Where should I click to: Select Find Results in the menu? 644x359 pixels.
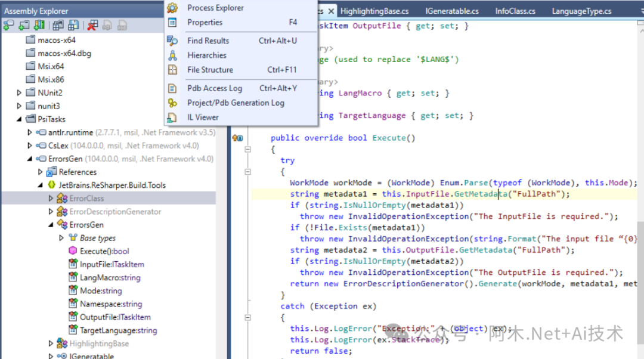[x=208, y=41]
